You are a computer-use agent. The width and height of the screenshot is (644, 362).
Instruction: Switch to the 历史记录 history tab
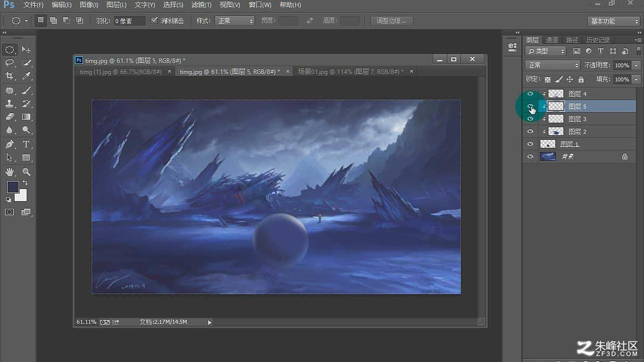pos(598,40)
